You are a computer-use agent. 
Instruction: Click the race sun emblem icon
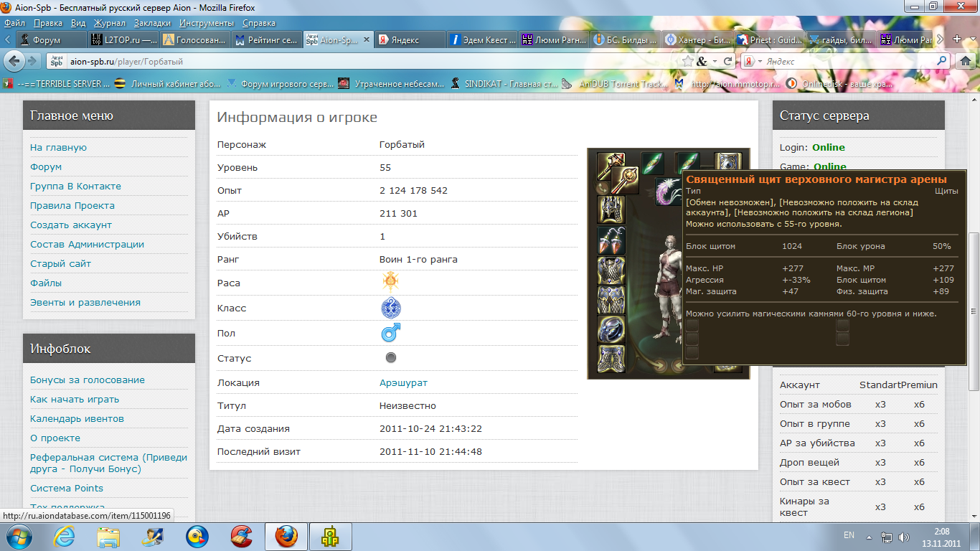click(390, 281)
